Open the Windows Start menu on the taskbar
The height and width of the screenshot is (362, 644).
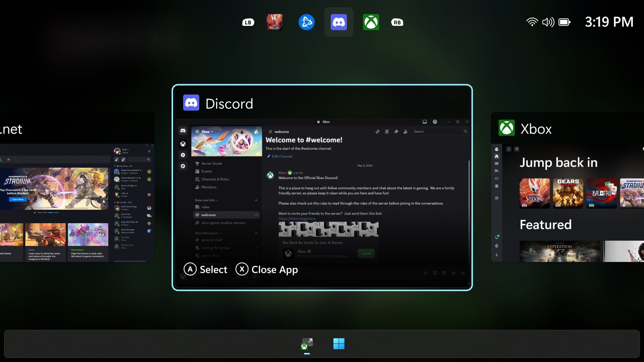[339, 343]
